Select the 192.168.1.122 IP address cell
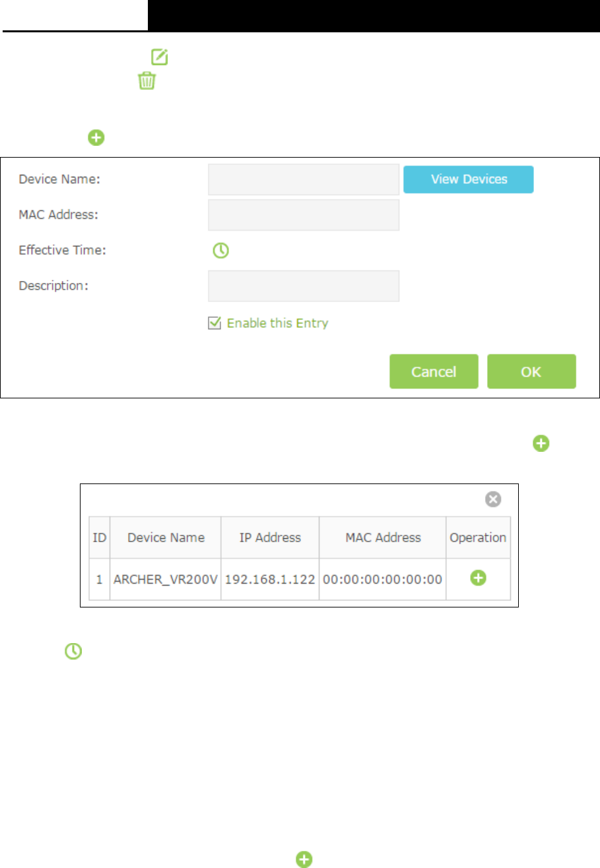 point(270,579)
